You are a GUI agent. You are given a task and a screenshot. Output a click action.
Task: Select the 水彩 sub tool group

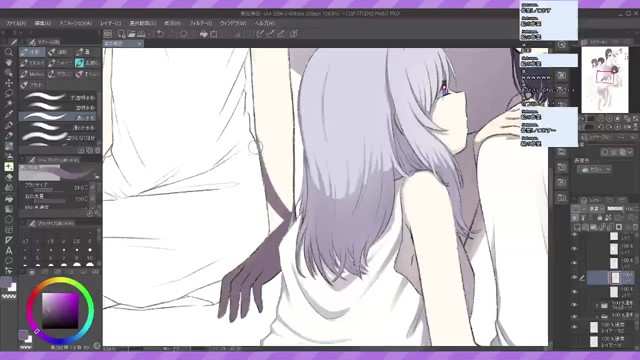pos(32,52)
